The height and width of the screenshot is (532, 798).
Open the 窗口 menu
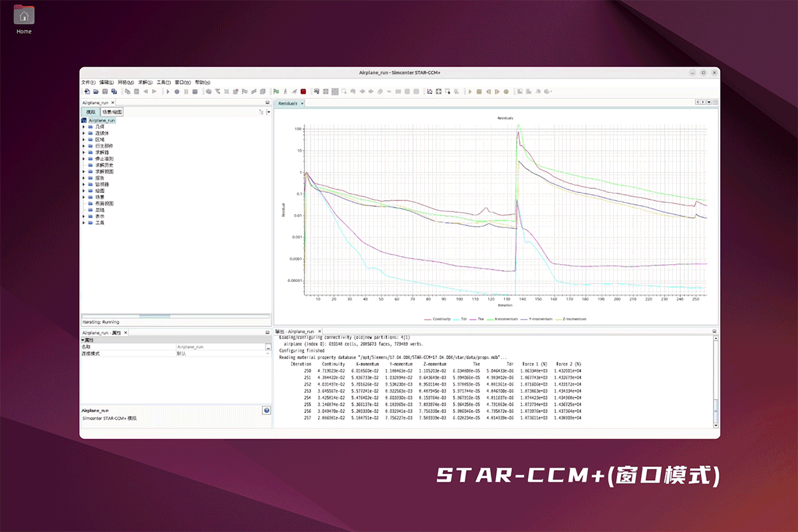coord(182,82)
